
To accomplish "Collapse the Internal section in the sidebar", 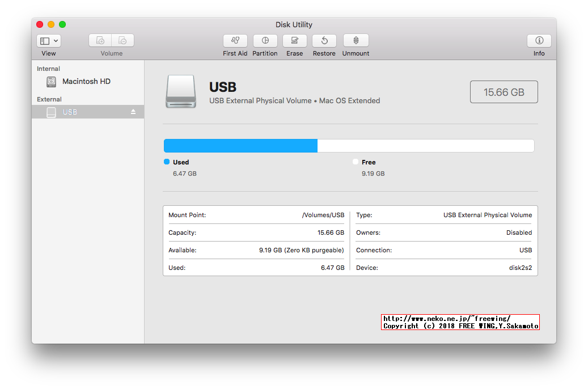I will click(48, 68).
